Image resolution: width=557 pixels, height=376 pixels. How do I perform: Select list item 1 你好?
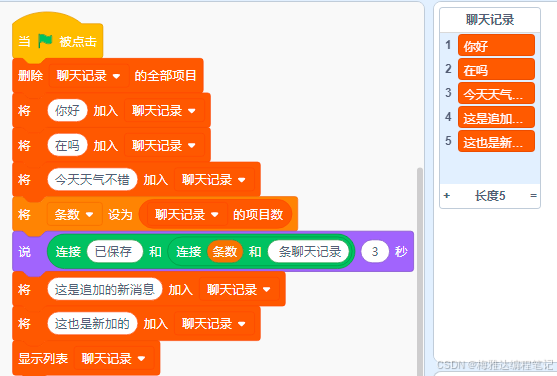(496, 45)
